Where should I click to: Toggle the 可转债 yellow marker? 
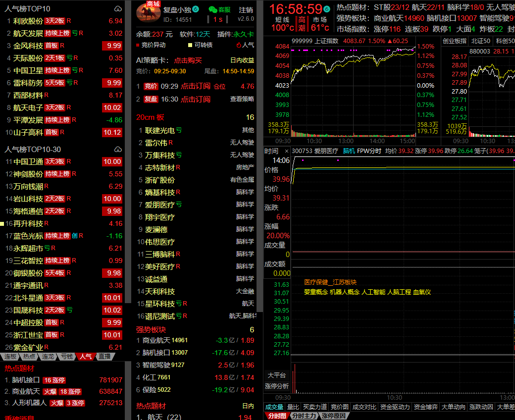click(190, 45)
